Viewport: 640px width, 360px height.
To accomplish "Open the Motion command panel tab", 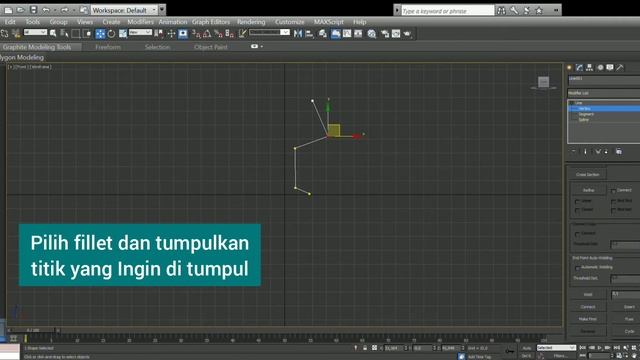I will click(x=600, y=68).
